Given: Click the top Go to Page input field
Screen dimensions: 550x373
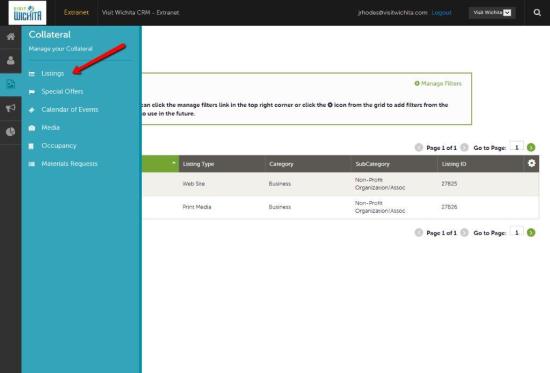Looking at the screenshot, I should (x=516, y=147).
